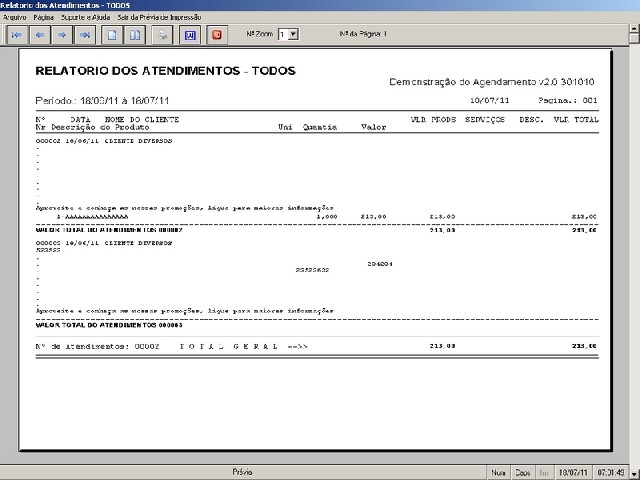Click the Prévia status bar label
This screenshot has width=640, height=480.
pos(242,472)
